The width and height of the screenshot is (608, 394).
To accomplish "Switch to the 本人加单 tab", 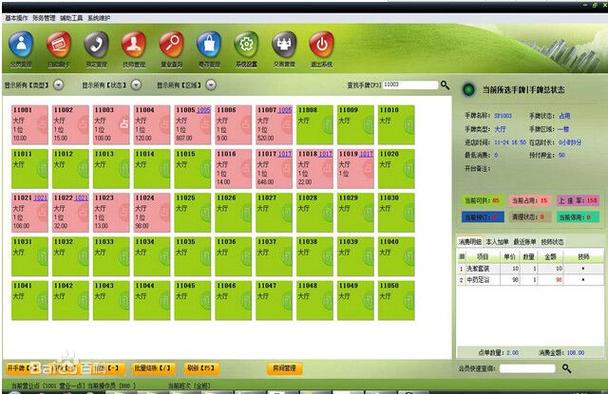I will coord(497,242).
